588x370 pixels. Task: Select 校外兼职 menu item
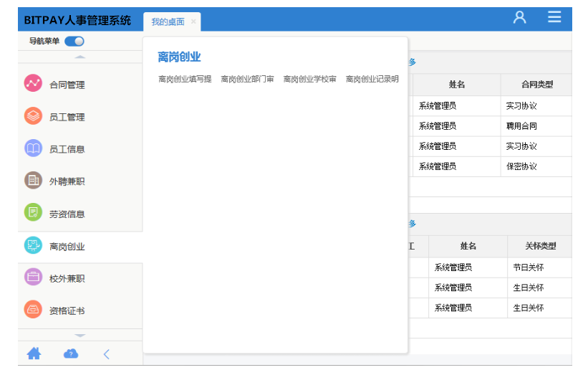(x=67, y=279)
